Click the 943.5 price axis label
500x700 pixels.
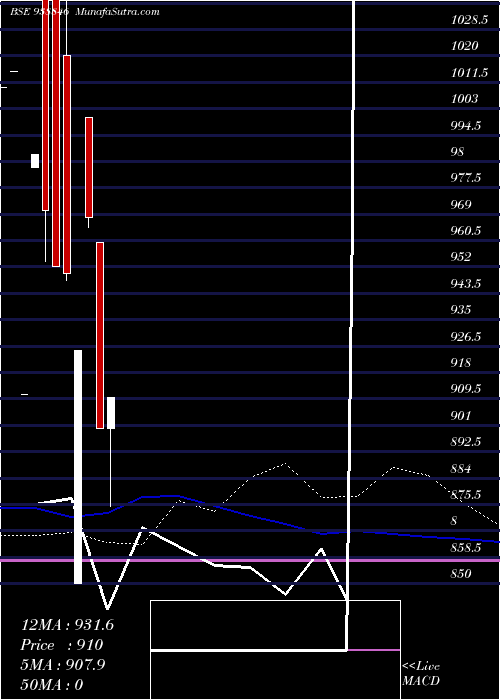tap(466, 283)
